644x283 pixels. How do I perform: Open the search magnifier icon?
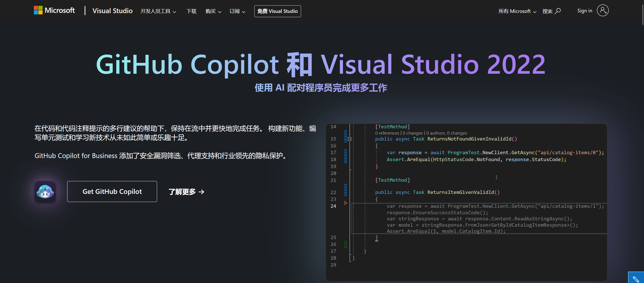tap(558, 11)
